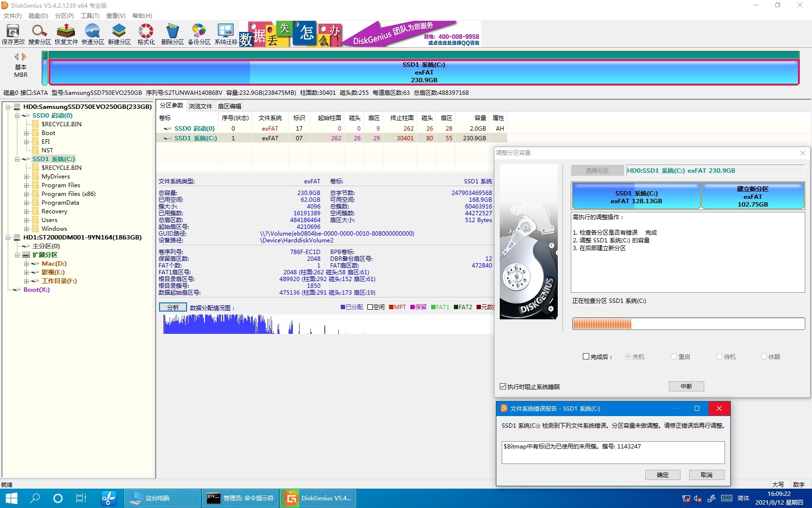Viewport: 812px width, 508px height.
Task: Open the 文件(F) menu
Action: tap(13, 16)
